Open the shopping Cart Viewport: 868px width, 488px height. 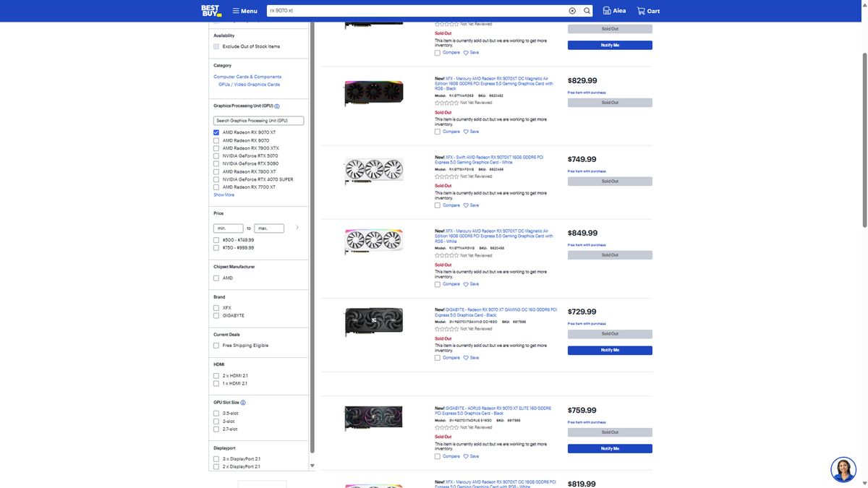[x=648, y=11]
